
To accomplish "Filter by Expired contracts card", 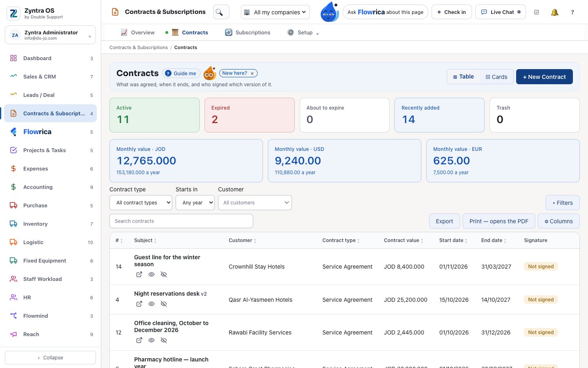I will click(249, 115).
